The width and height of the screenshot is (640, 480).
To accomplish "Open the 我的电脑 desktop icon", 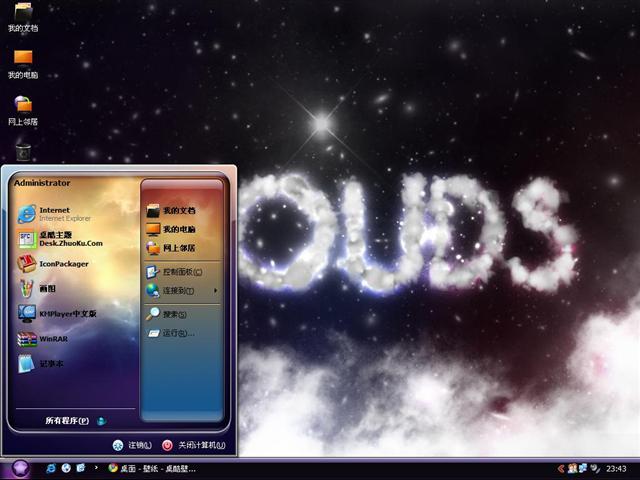I will tap(23, 64).
